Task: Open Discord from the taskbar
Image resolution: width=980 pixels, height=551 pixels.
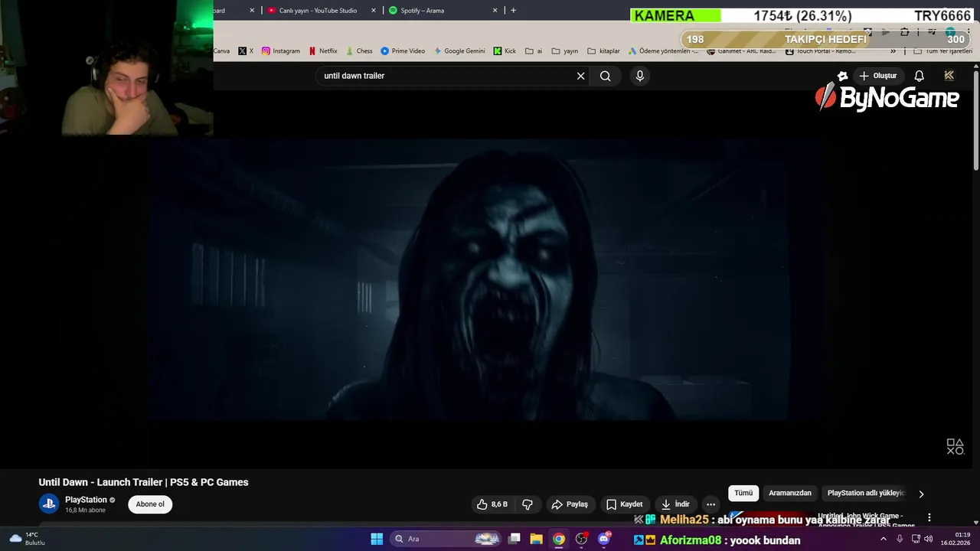Action: 604,539
